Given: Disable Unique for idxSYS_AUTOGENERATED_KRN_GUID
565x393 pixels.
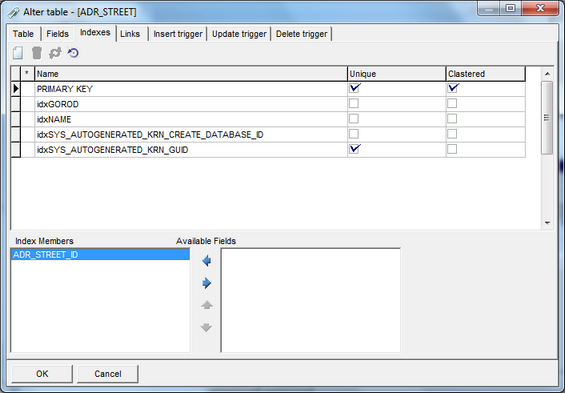Looking at the screenshot, I should tap(354, 149).
